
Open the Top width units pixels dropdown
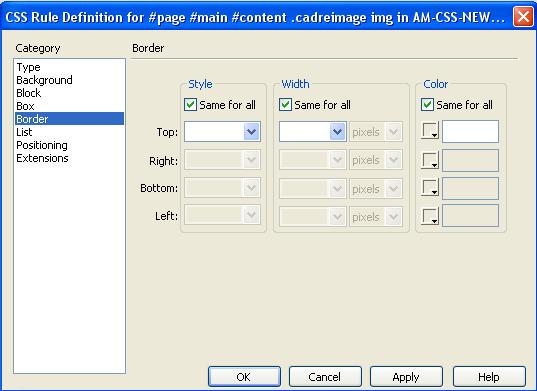[x=376, y=131]
